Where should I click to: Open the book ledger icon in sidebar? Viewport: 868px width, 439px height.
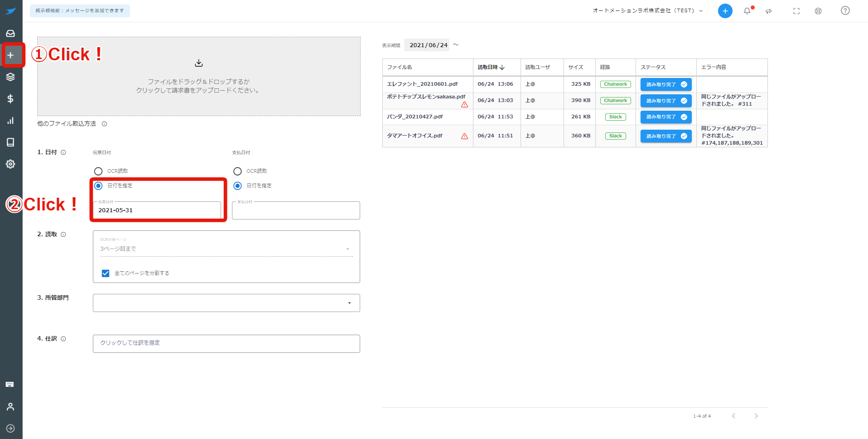10,142
